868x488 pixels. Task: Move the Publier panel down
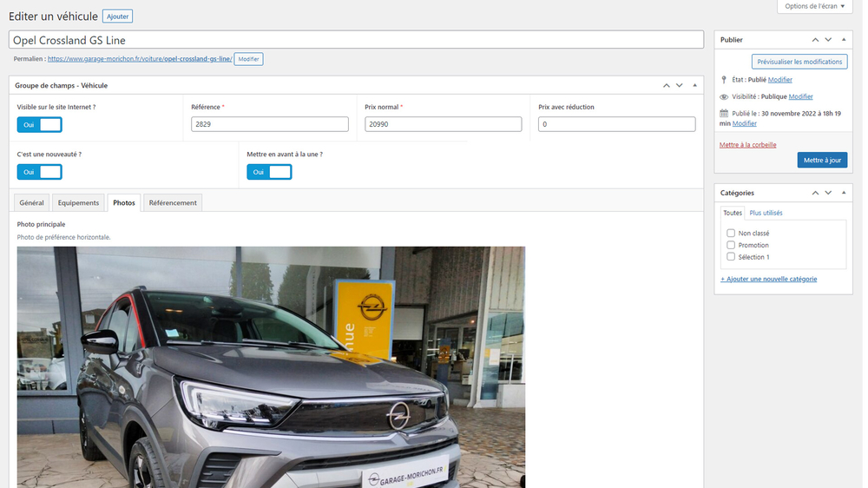pos(828,40)
